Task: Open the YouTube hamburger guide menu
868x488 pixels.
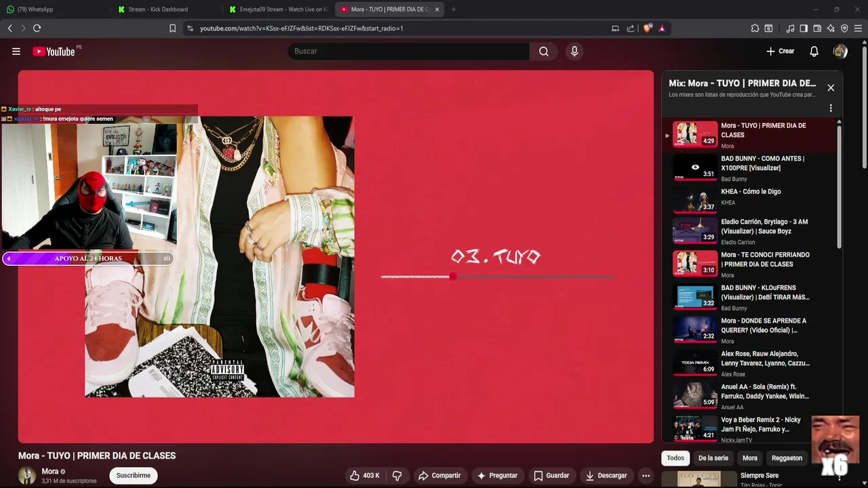Action: point(16,52)
